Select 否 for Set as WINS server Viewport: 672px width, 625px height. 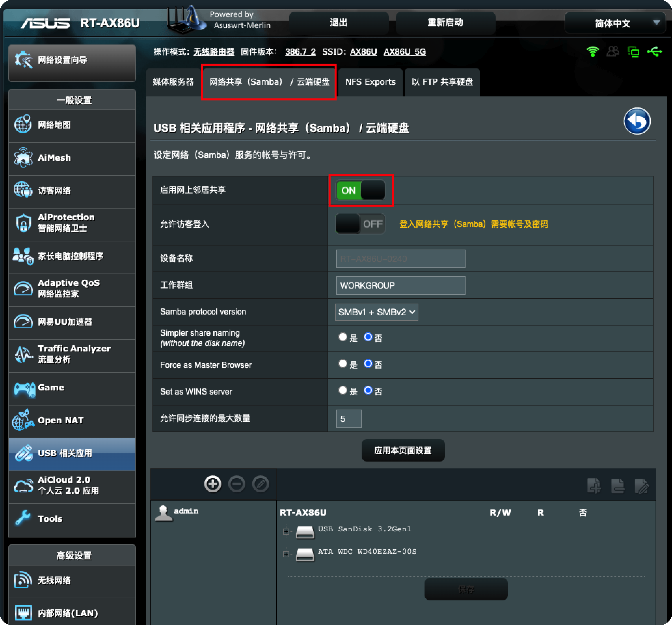(368, 390)
